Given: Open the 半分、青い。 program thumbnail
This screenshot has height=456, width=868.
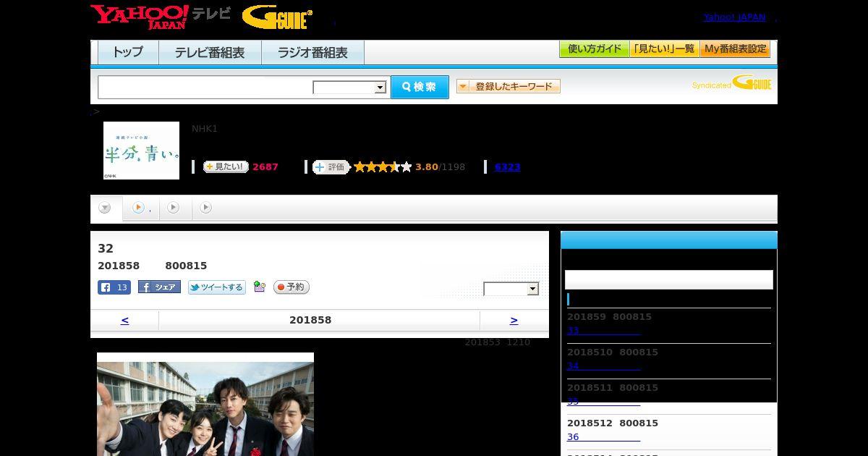Looking at the screenshot, I should 141,151.
